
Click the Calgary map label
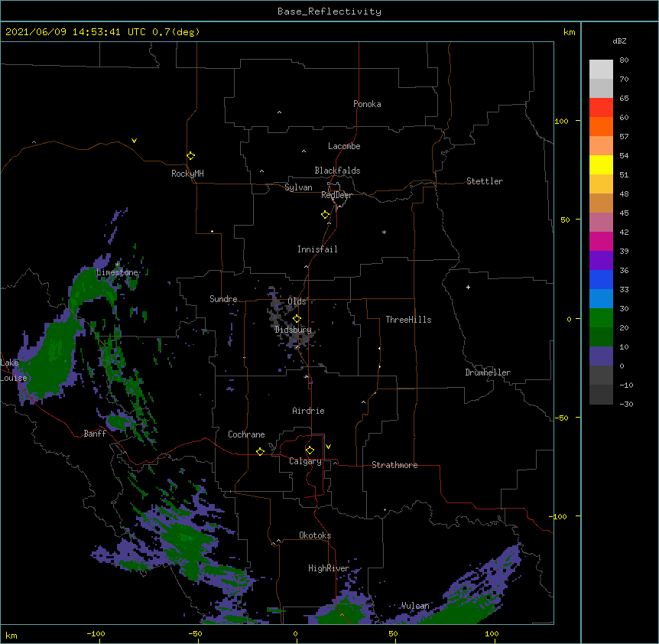pos(305,461)
